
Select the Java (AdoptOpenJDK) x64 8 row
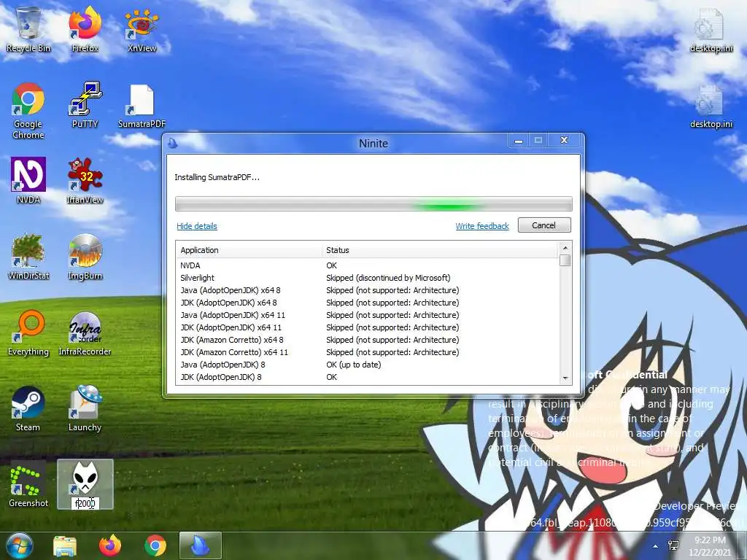[367, 290]
